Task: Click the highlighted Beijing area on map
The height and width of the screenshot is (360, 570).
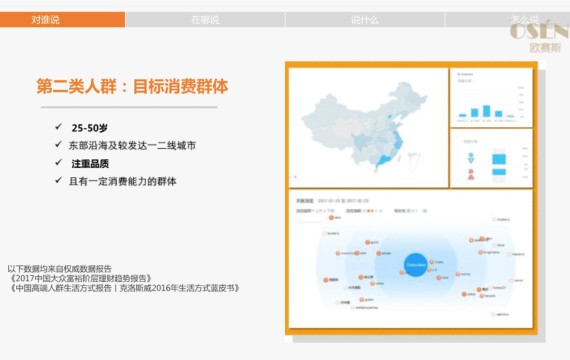Action: [390, 116]
